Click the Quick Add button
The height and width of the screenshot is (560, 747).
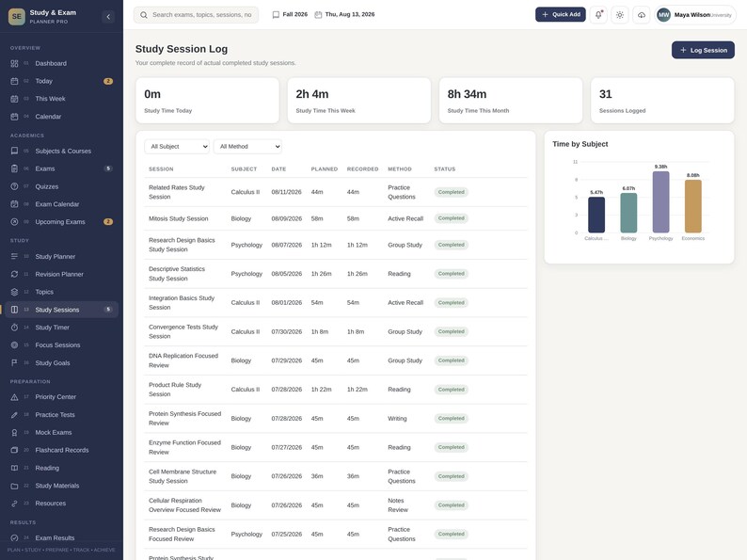[x=561, y=14]
